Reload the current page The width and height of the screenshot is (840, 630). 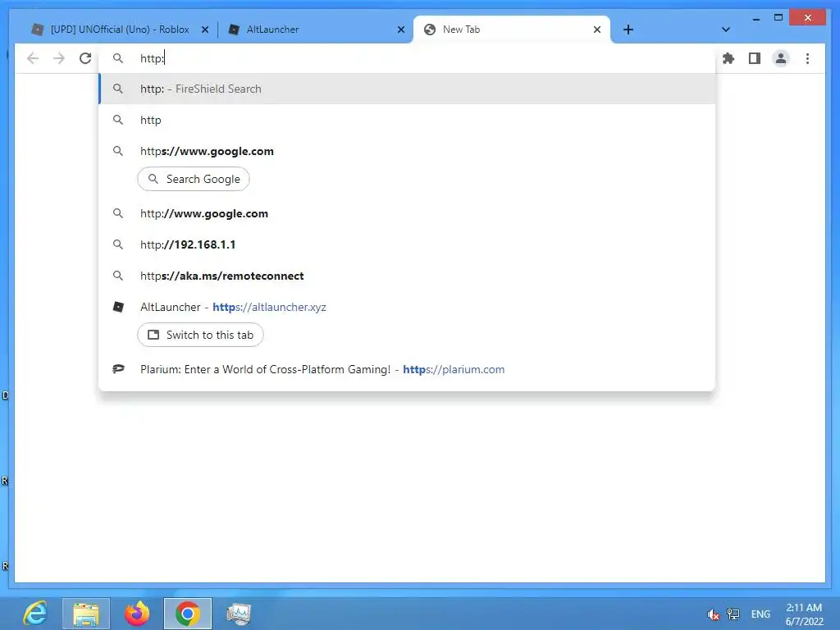point(85,58)
